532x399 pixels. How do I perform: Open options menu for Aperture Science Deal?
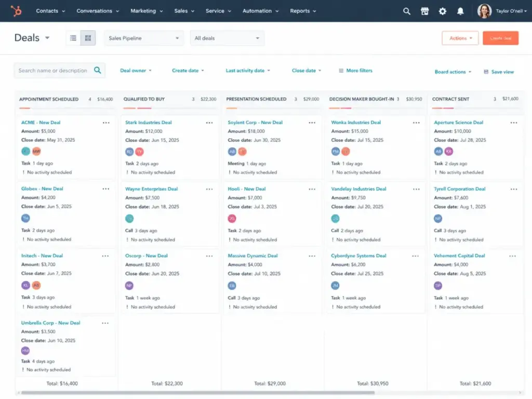tap(514, 123)
